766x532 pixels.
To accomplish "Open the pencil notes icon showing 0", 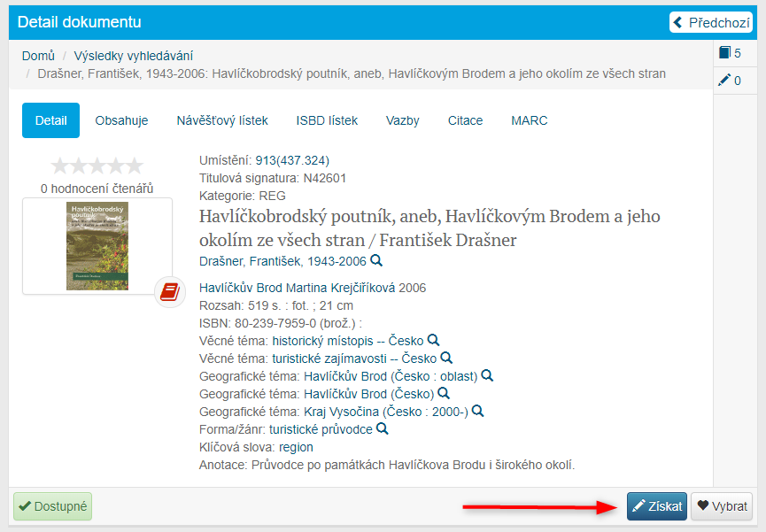I will pos(731,81).
